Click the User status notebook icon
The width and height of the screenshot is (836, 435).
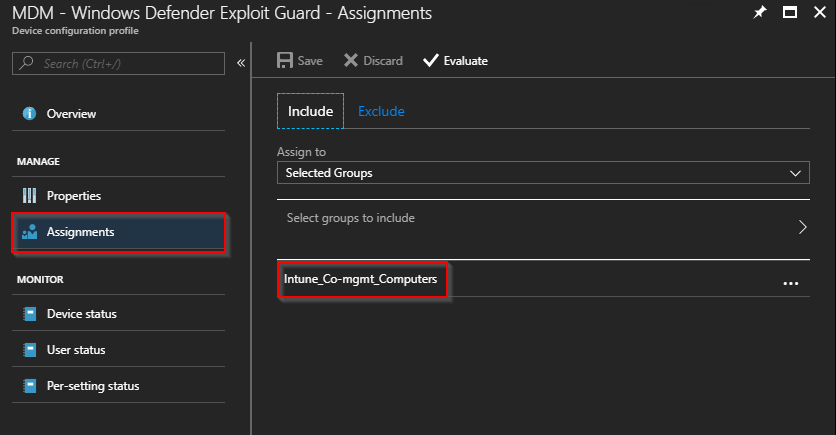coord(30,350)
